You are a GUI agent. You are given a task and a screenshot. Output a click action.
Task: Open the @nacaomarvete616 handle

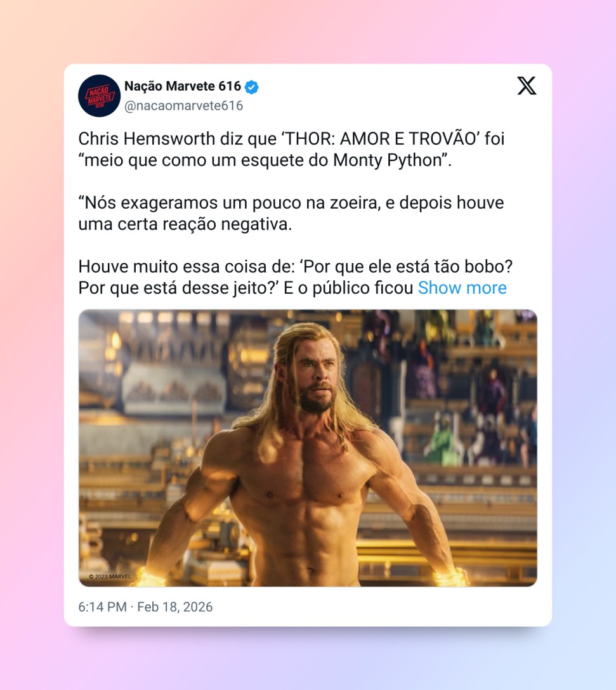(x=183, y=106)
